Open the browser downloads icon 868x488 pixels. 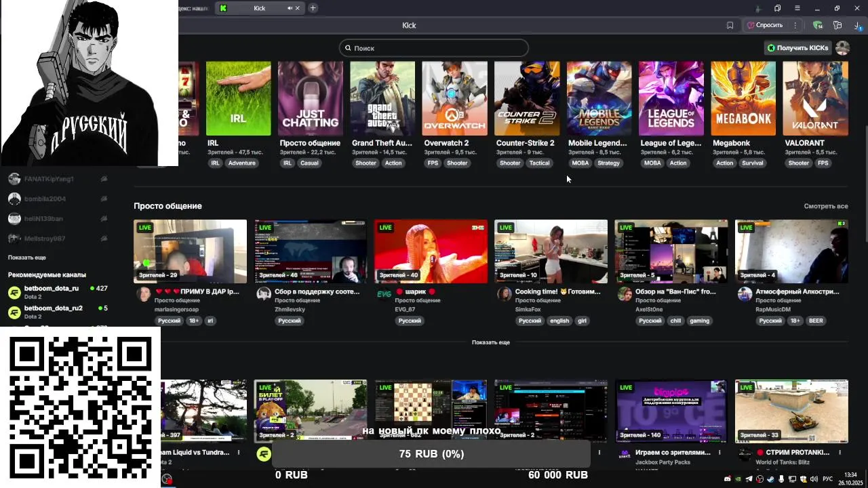click(x=858, y=25)
